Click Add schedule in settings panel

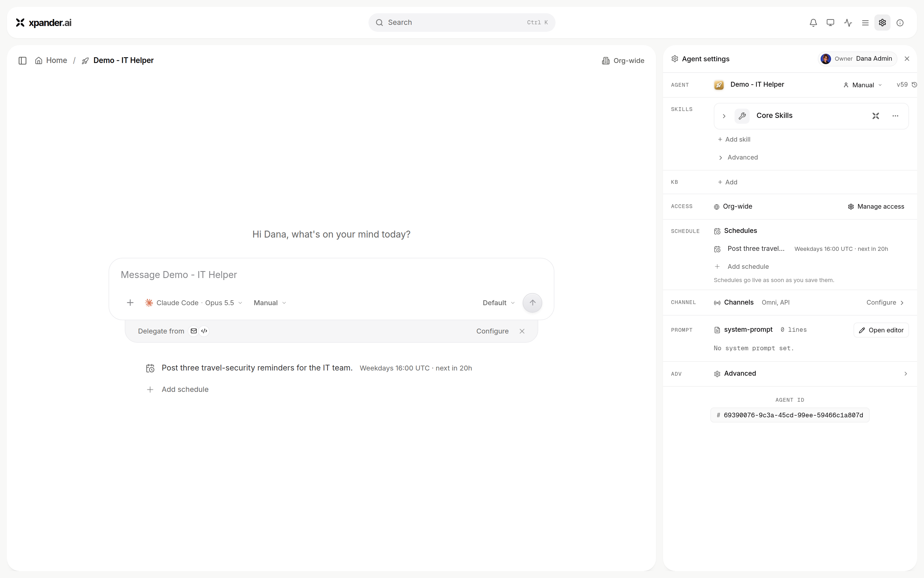[x=742, y=266]
